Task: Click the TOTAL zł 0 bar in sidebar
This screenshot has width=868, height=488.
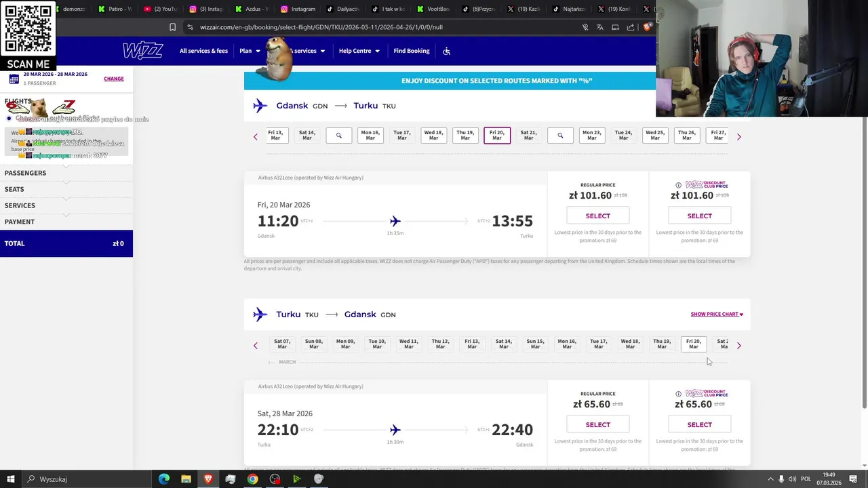Action: click(x=66, y=243)
